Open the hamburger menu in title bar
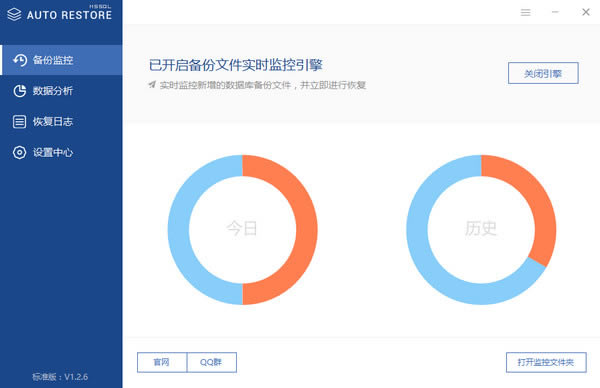Image resolution: width=600 pixels, height=388 pixels. 525,13
